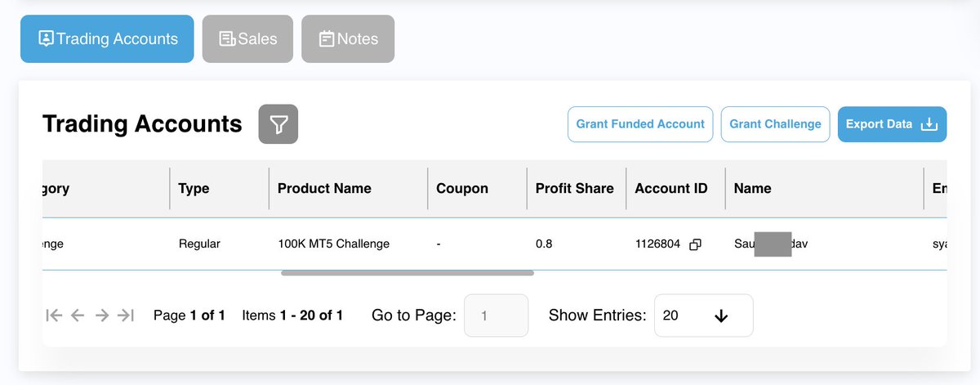The height and width of the screenshot is (385, 980).
Task: Select the 100K MT5 Challenge row
Action: 494,244
